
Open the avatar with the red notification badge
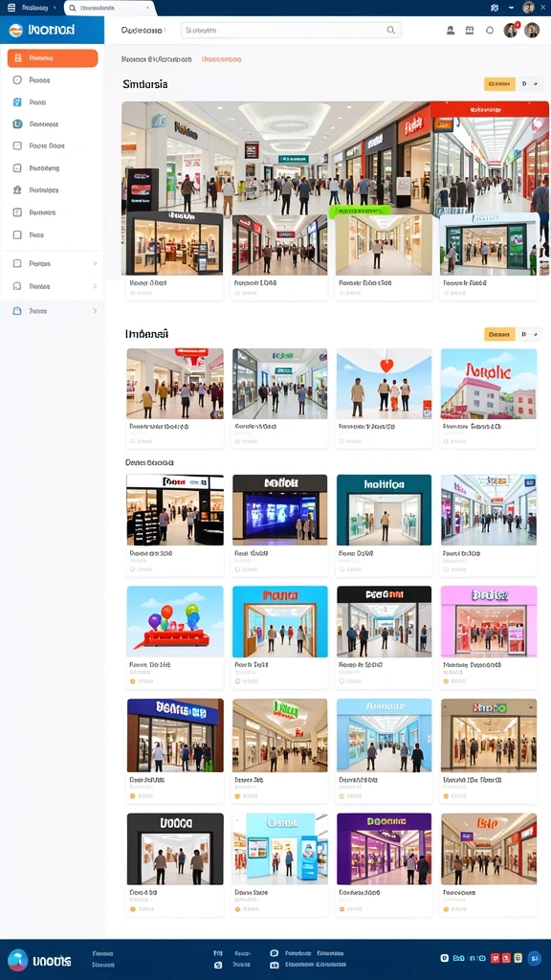click(511, 30)
